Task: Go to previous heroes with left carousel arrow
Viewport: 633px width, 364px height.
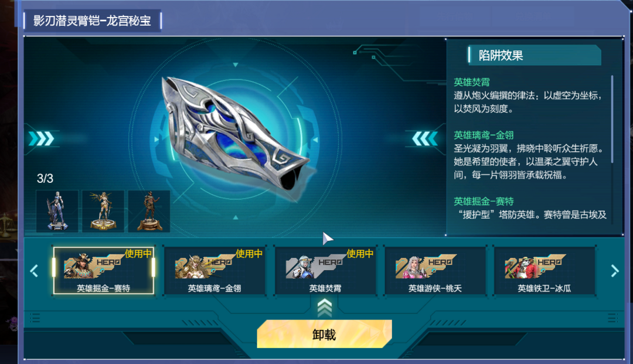Action: click(35, 271)
